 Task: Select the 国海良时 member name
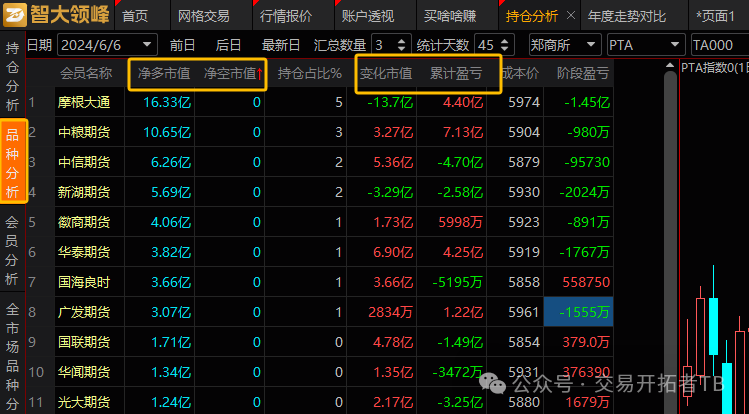tap(84, 282)
